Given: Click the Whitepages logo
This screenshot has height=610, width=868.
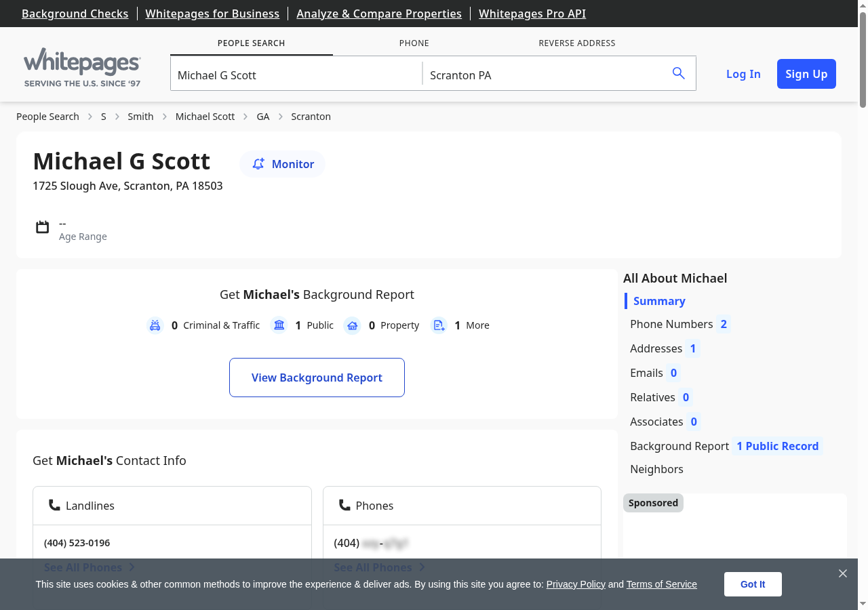Looking at the screenshot, I should (81, 64).
